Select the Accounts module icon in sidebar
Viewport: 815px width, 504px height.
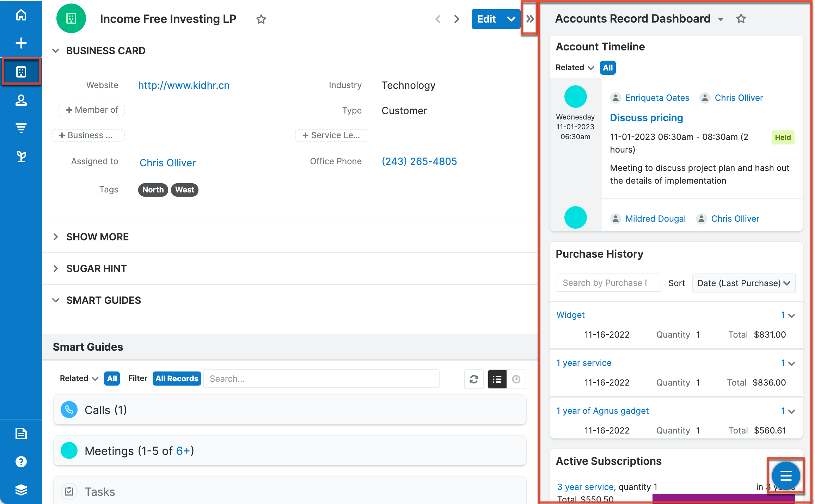point(21,71)
